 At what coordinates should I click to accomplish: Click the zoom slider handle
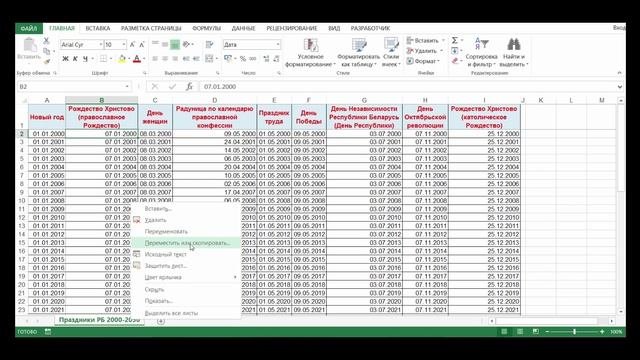tap(574, 332)
